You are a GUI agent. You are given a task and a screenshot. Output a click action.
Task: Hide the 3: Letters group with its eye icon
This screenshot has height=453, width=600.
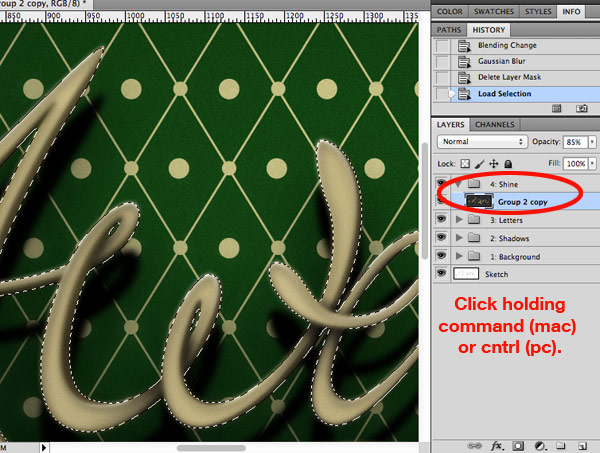pyautogui.click(x=441, y=218)
